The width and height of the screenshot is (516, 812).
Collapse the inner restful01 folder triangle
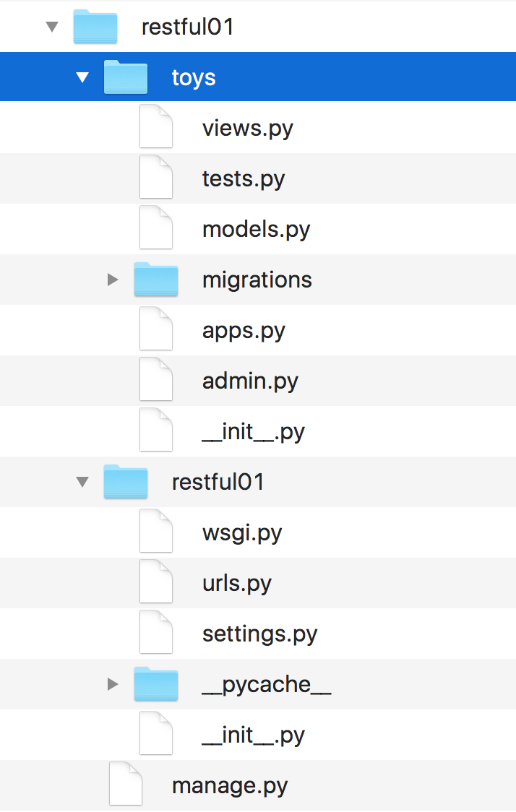(82, 482)
